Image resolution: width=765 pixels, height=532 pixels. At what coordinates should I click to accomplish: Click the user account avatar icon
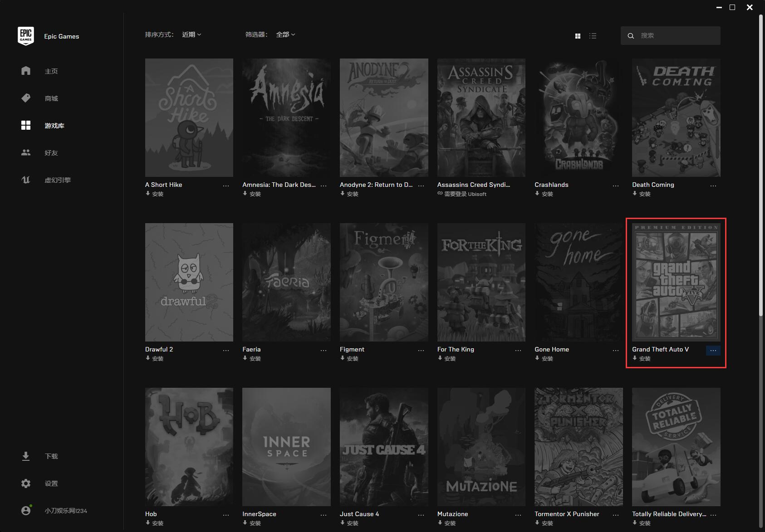click(26, 511)
